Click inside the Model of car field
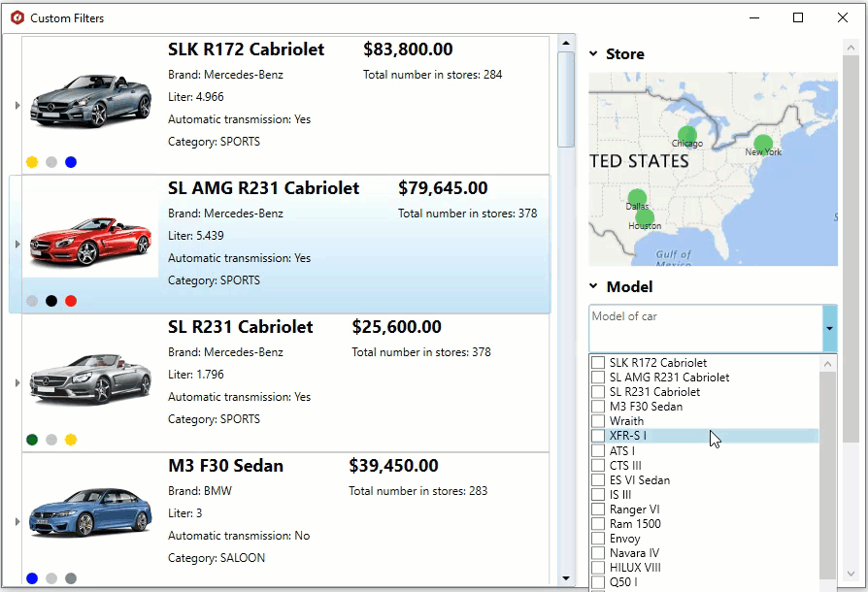This screenshot has height=592, width=868. pyautogui.click(x=705, y=329)
